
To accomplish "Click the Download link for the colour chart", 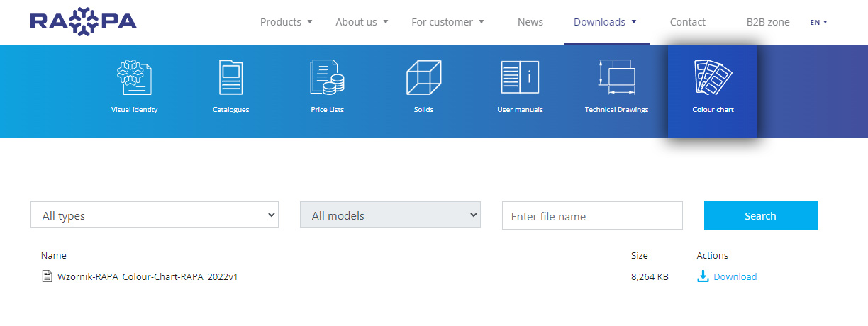I will (x=735, y=277).
